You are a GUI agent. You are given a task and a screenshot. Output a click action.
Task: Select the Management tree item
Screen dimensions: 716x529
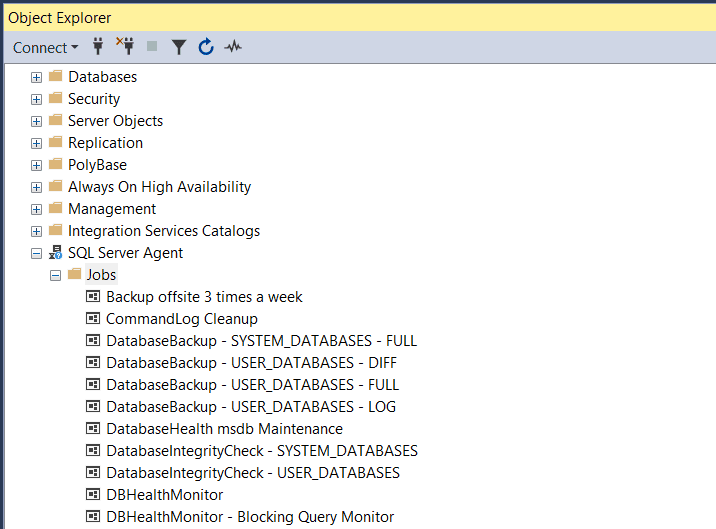click(112, 209)
